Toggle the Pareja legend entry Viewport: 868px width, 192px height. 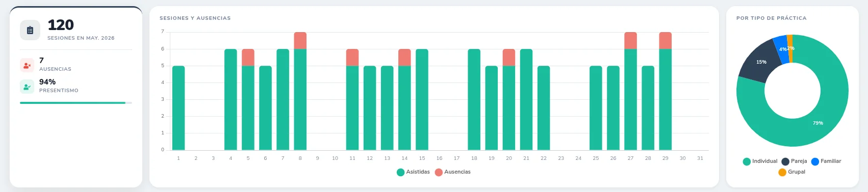tap(794, 161)
